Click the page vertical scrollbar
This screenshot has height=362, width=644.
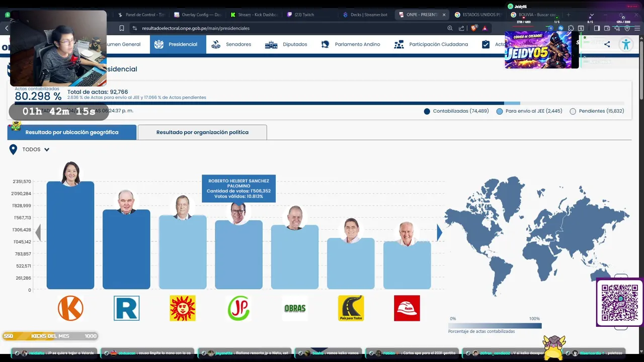pyautogui.click(x=641, y=70)
